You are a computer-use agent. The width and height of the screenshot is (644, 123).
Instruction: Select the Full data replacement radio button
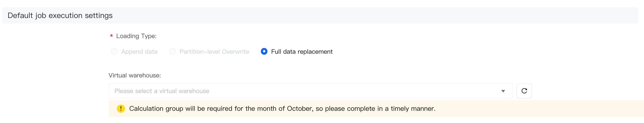click(x=264, y=52)
